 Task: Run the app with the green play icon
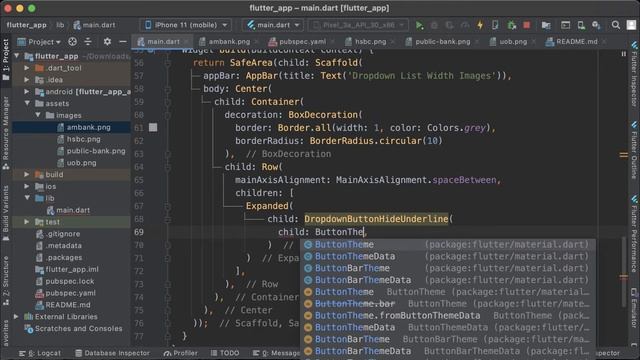419,25
